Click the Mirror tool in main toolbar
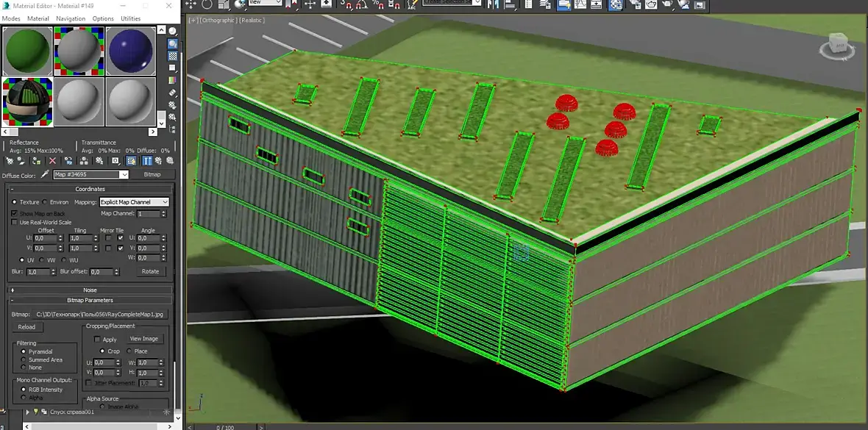Screen dimensions: 868x430 [491, 4]
